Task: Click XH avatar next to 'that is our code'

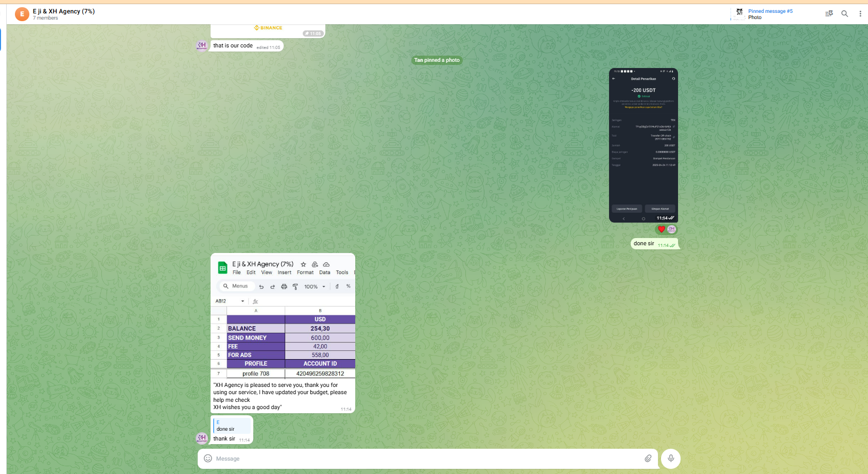Action: (x=202, y=46)
